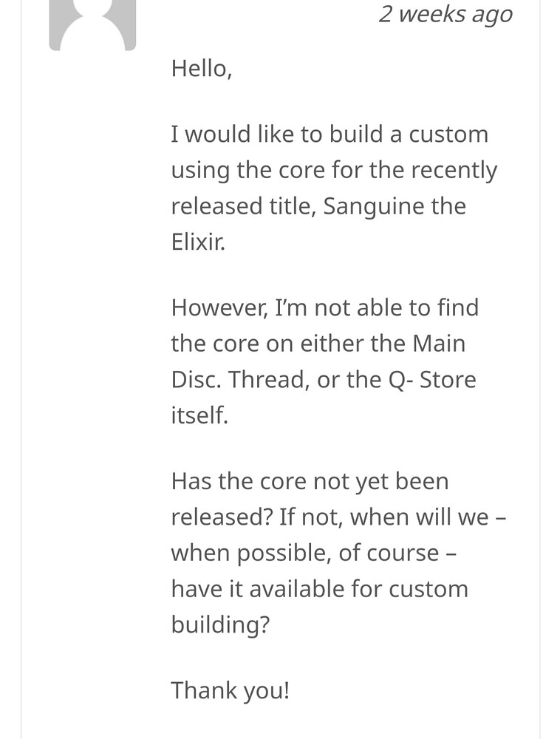Click the word 'building?' in the post
560x739 pixels.
[x=220, y=625]
